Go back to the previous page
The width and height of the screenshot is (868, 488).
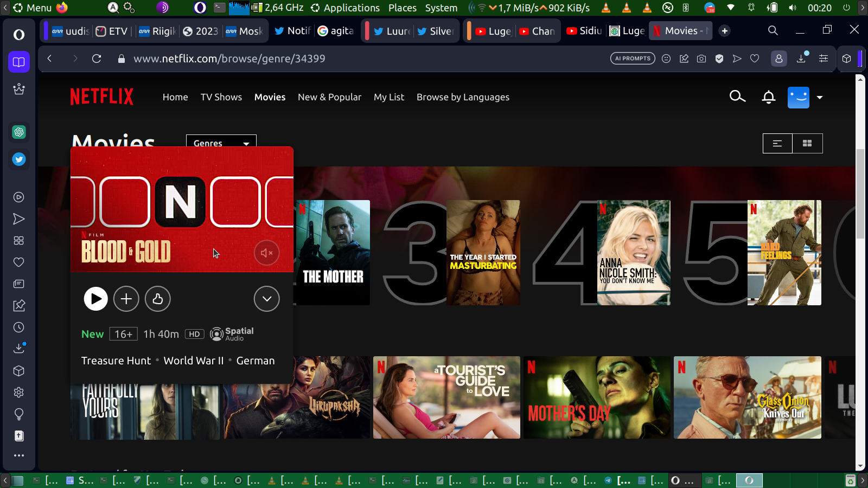[x=49, y=59]
